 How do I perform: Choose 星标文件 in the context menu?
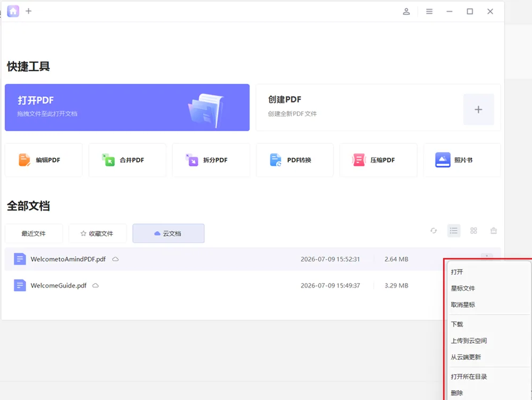pyautogui.click(x=488, y=288)
